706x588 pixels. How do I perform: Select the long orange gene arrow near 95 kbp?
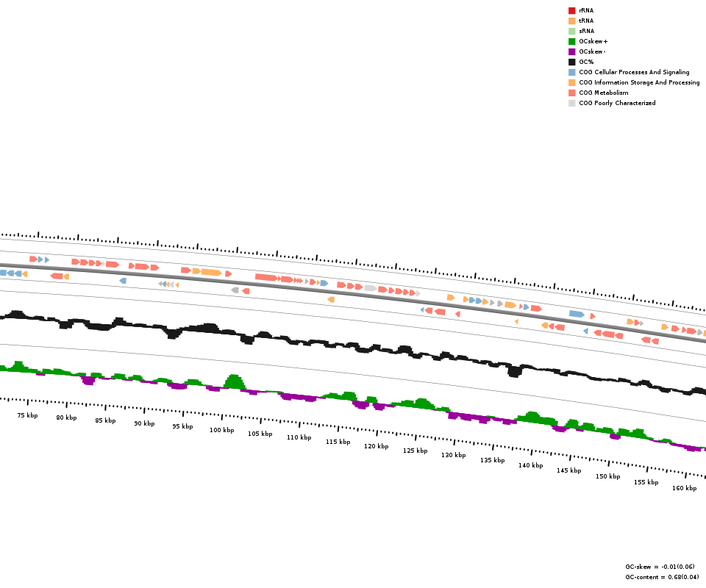coord(211,272)
